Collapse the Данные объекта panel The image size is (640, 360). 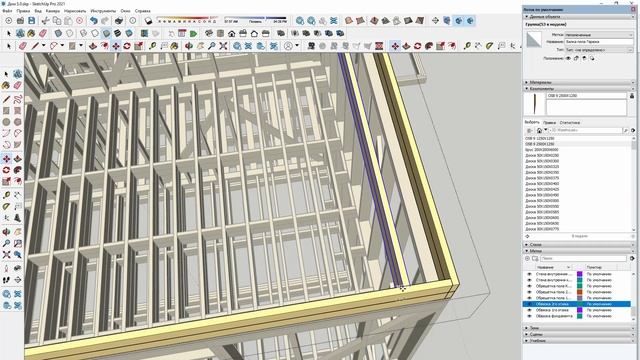click(579, 17)
